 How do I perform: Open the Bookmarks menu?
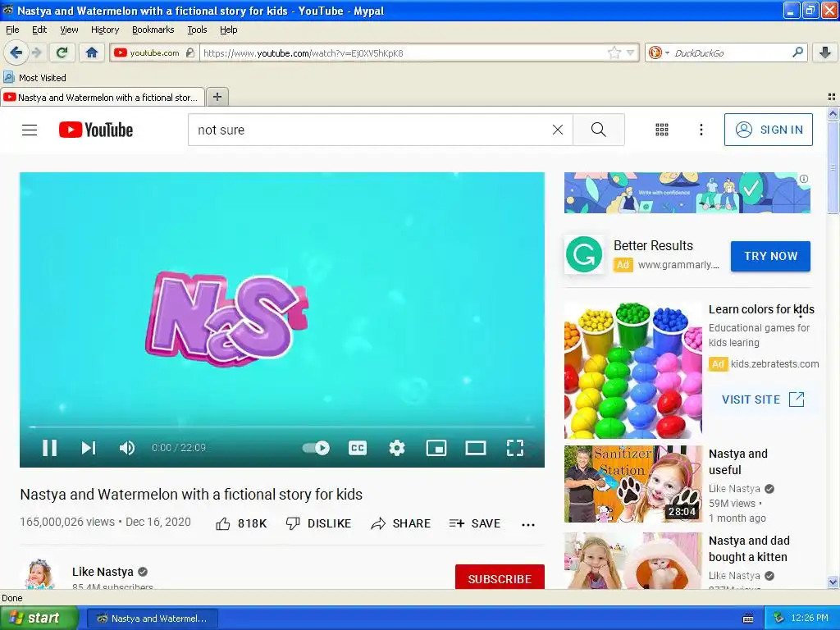click(x=153, y=30)
